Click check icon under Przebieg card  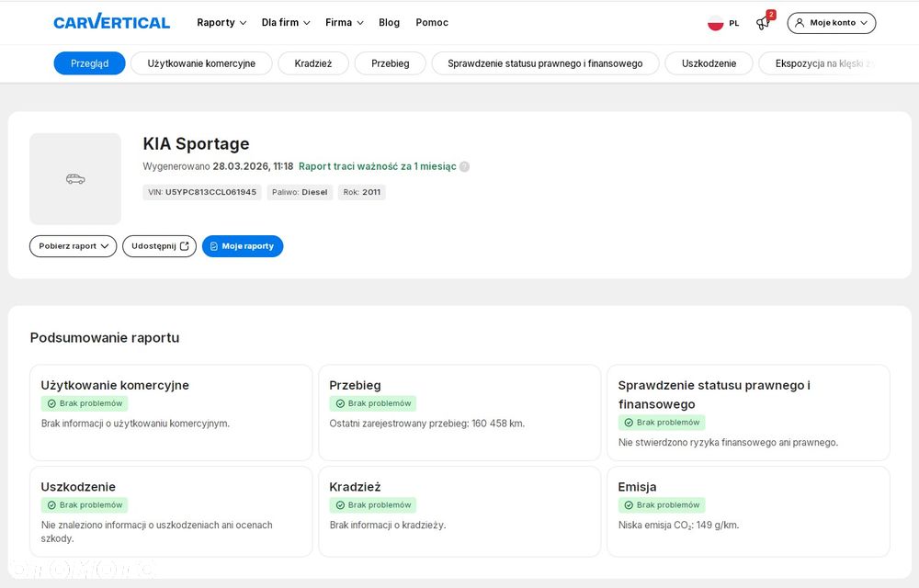coord(340,403)
